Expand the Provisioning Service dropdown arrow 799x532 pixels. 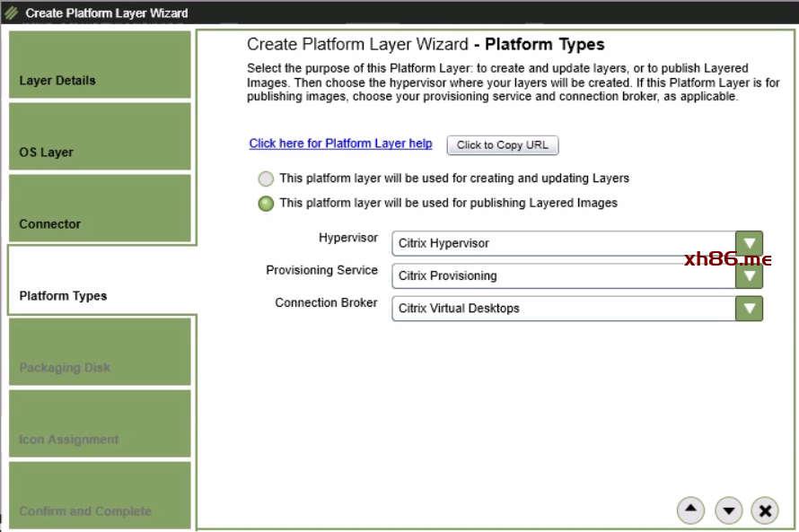tap(749, 275)
